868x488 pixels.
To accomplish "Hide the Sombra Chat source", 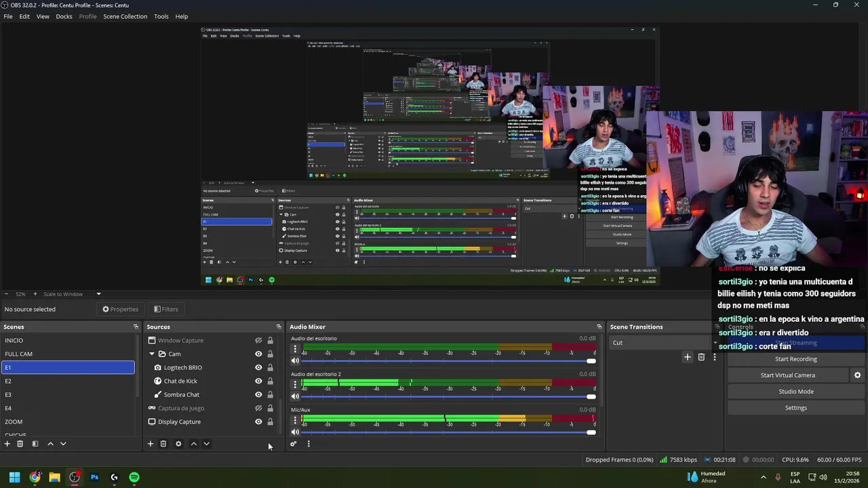I will click(x=258, y=394).
